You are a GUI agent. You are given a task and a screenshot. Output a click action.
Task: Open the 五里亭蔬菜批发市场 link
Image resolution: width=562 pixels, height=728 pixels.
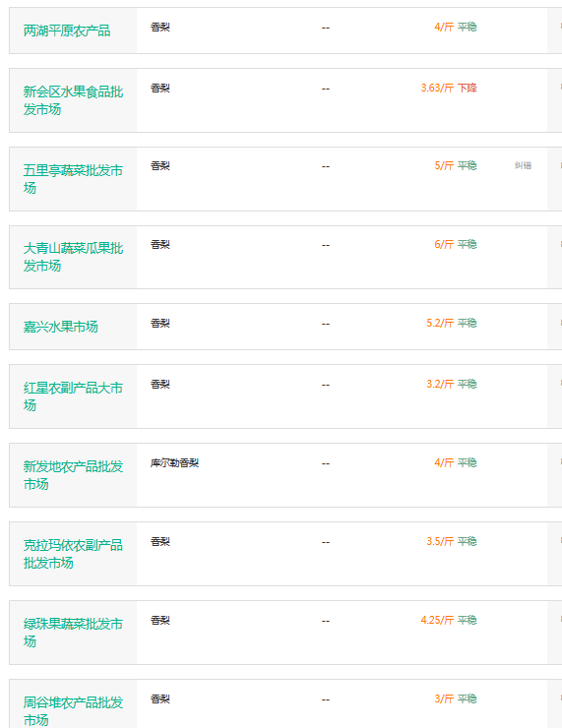pos(73,179)
